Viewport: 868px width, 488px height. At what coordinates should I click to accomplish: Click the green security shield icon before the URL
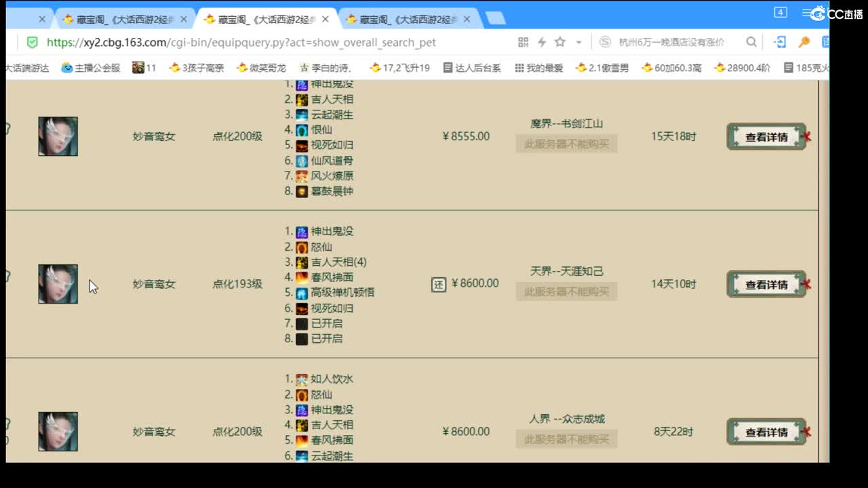(x=32, y=42)
